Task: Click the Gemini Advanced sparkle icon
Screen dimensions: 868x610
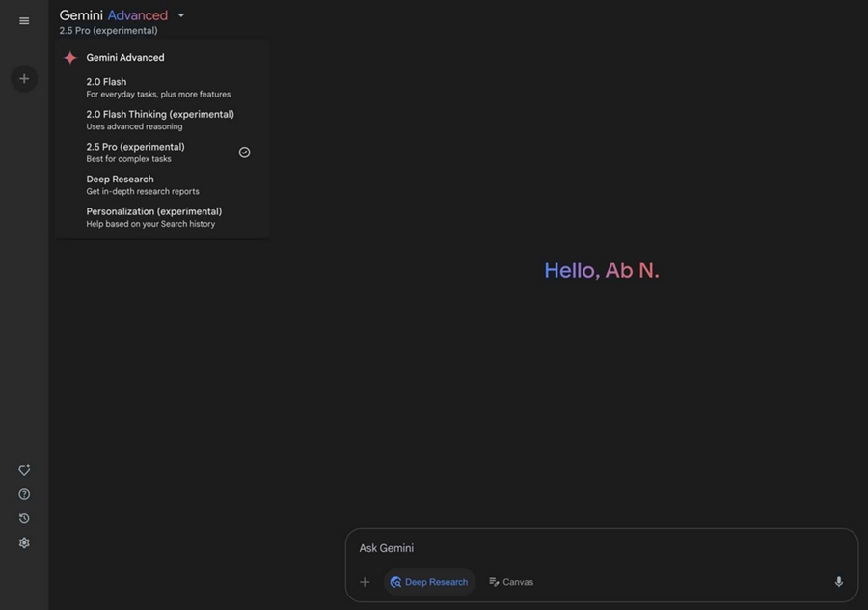Action: (70, 58)
